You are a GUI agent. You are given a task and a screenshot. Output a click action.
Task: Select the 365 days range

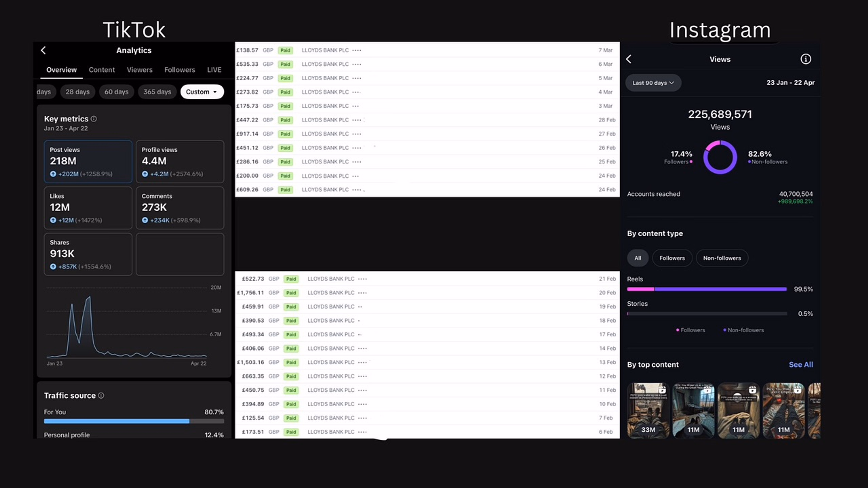pyautogui.click(x=157, y=92)
